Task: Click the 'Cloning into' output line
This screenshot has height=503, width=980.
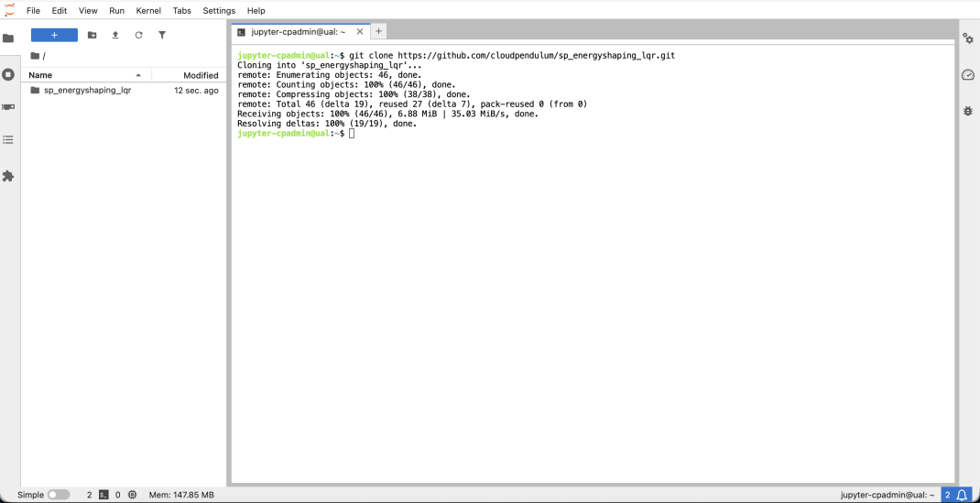Action: [x=330, y=65]
